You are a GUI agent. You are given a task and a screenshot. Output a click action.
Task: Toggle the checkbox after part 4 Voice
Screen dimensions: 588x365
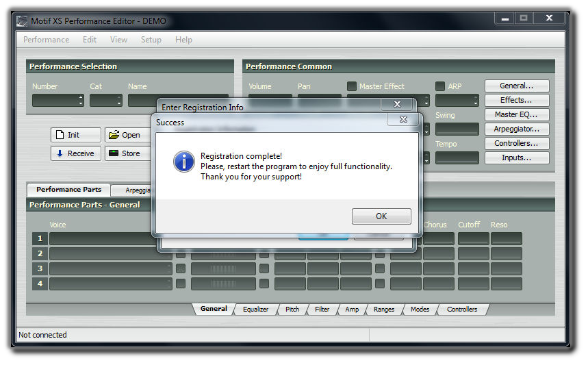(x=181, y=284)
